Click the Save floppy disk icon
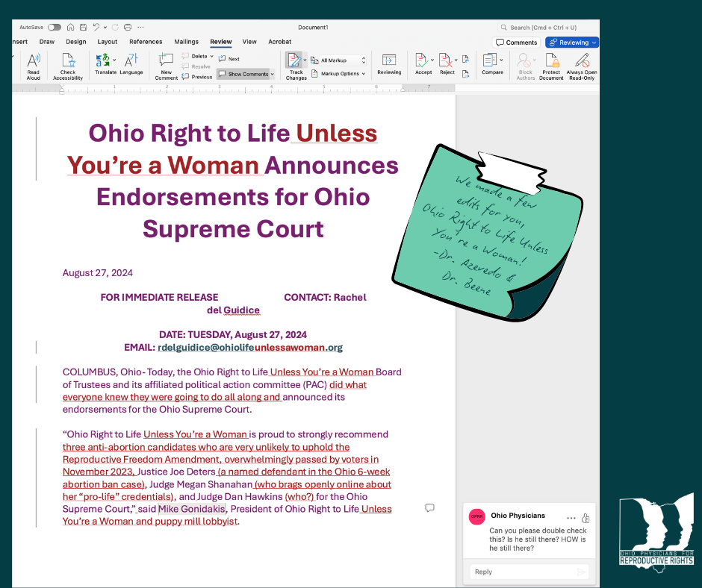Viewport: 702px width, 588px height. 84,28
